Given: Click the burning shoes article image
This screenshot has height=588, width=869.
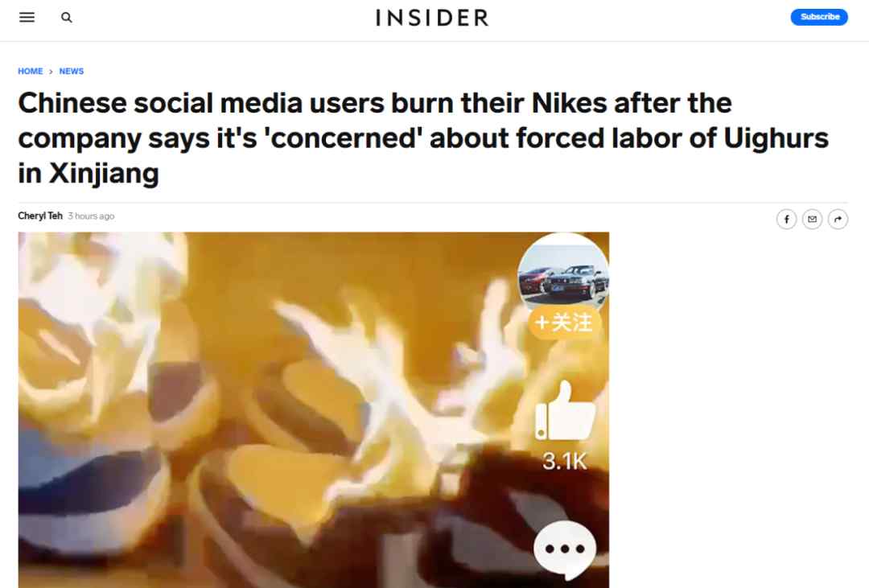Looking at the screenshot, I should click(314, 410).
